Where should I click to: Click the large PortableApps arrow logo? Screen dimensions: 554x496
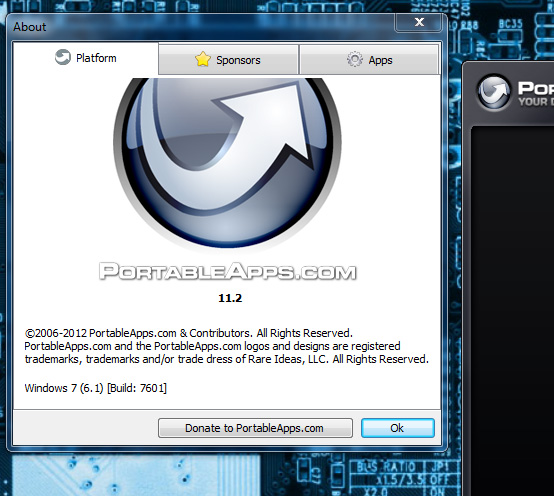coord(227,163)
